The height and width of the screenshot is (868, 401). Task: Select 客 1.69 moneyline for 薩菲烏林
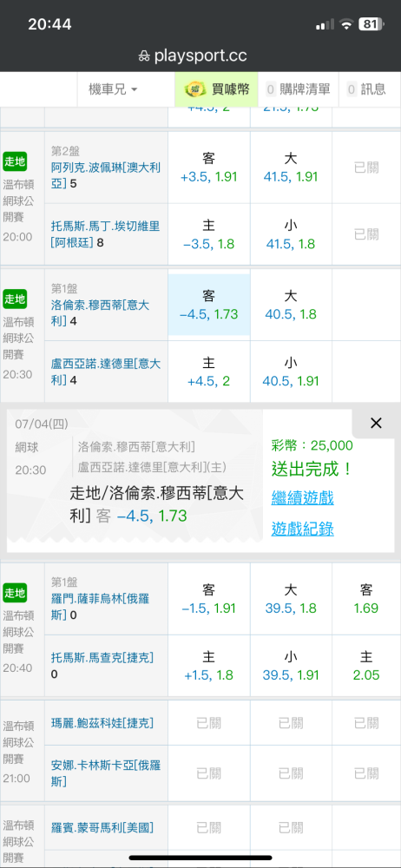366,598
